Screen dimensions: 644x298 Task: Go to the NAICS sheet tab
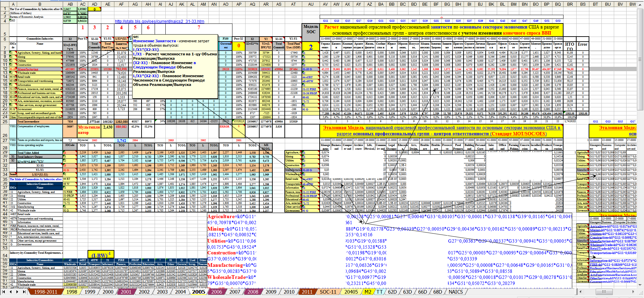pos(455,292)
